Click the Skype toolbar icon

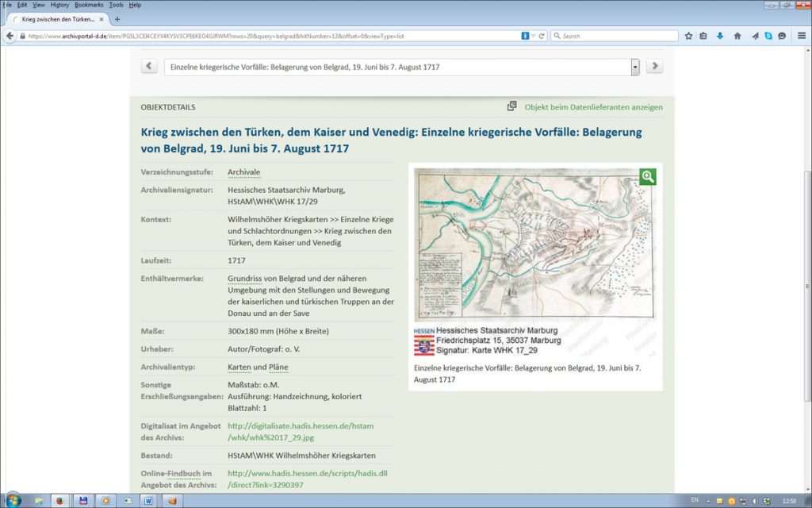(x=768, y=36)
